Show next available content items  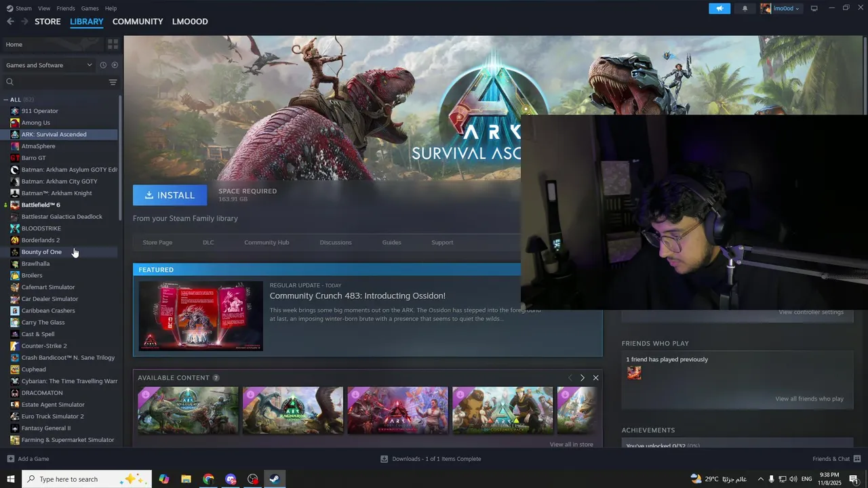582,378
